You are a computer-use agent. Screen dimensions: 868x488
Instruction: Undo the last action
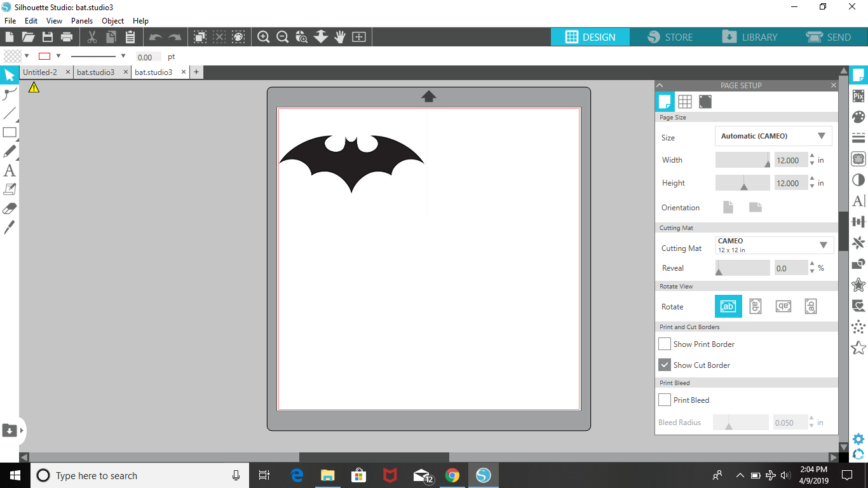pyautogui.click(x=155, y=37)
